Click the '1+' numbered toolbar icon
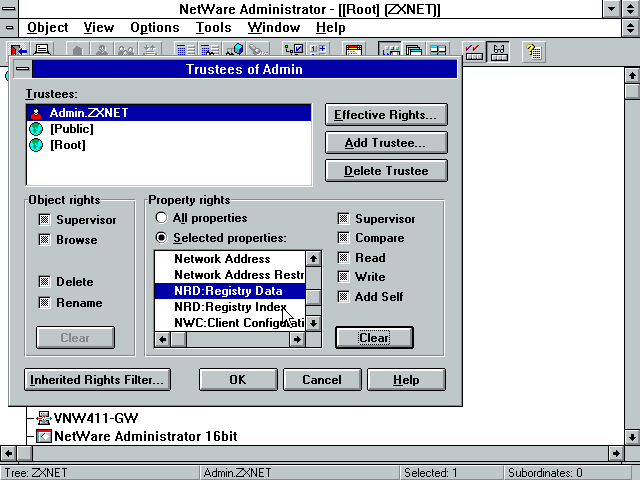The width and height of the screenshot is (640, 480). tap(318, 50)
